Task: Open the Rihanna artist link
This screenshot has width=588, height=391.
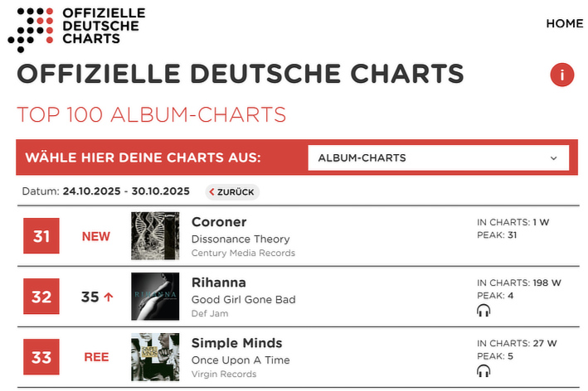Action: point(219,282)
